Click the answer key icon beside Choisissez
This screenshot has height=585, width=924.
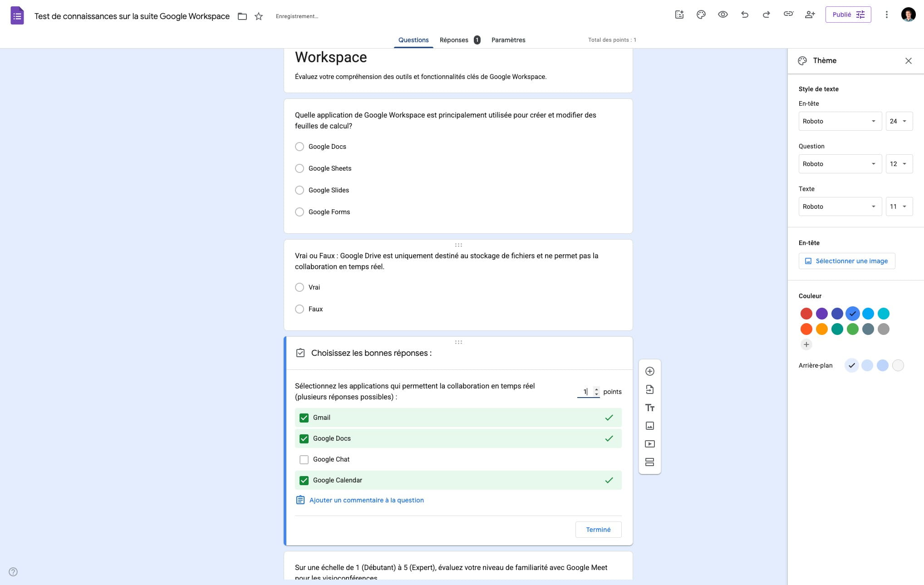(x=300, y=353)
